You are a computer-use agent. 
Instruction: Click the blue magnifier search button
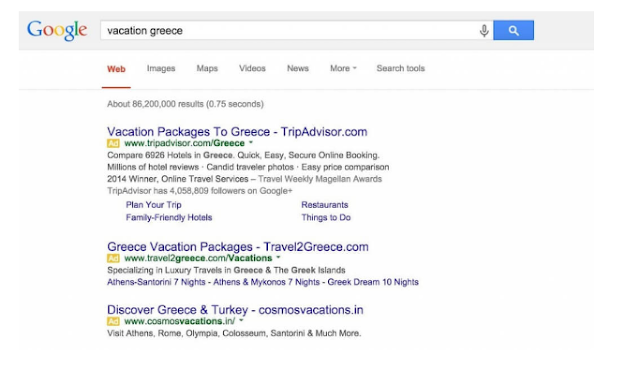(x=513, y=30)
